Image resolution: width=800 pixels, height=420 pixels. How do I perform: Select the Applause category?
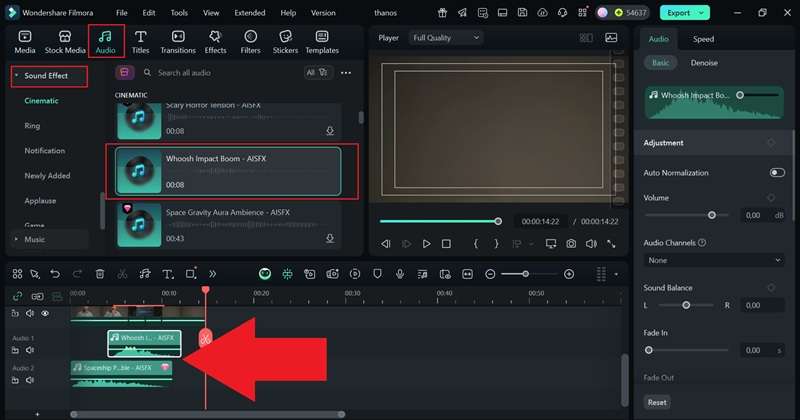click(40, 201)
